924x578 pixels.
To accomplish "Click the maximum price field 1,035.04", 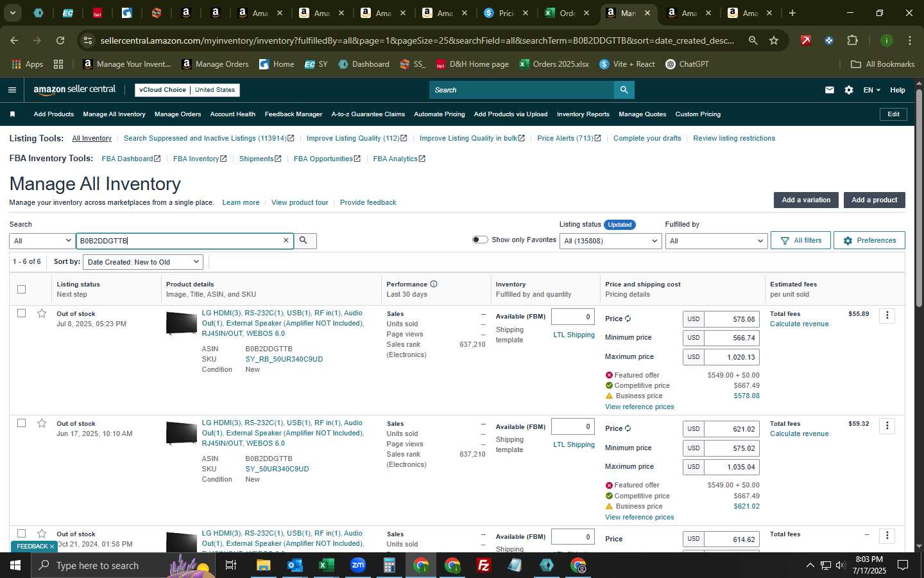I will 732,467.
